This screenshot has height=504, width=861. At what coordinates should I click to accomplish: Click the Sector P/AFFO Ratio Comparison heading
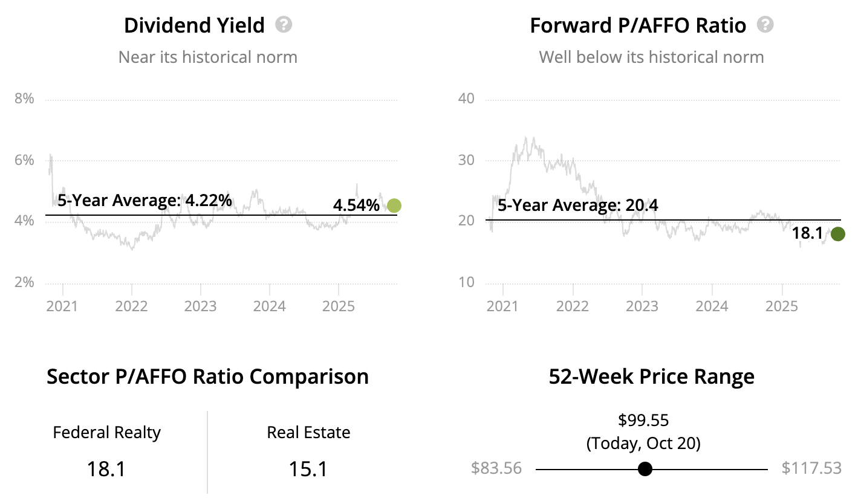click(x=207, y=377)
